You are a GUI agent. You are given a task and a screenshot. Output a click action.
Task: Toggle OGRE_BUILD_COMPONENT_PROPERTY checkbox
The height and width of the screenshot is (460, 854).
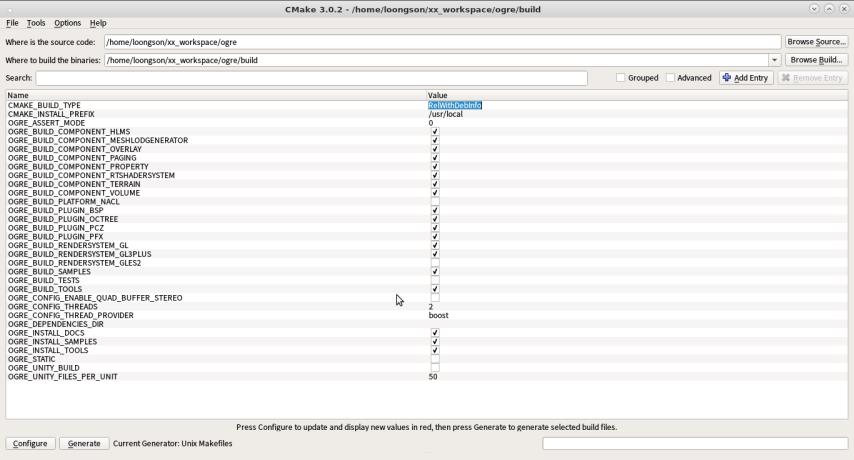pyautogui.click(x=435, y=167)
